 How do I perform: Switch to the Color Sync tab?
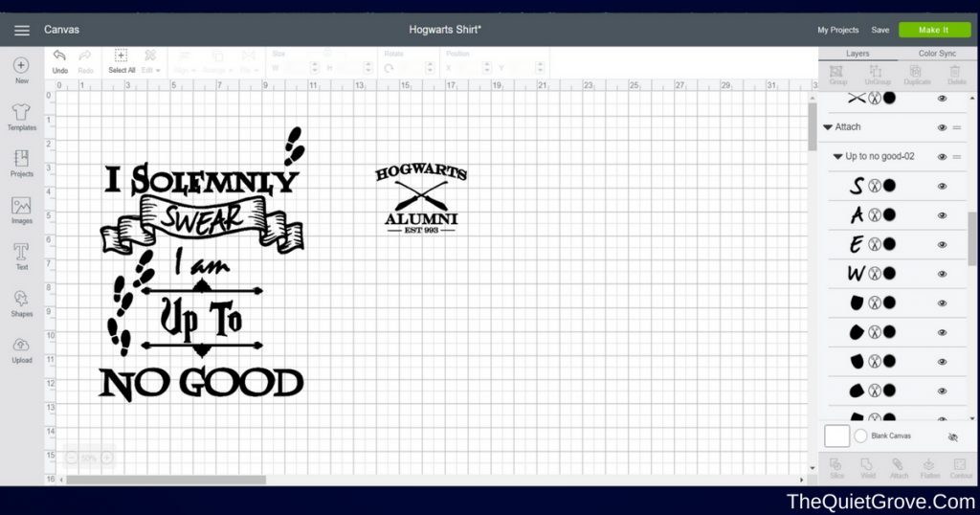tap(937, 54)
